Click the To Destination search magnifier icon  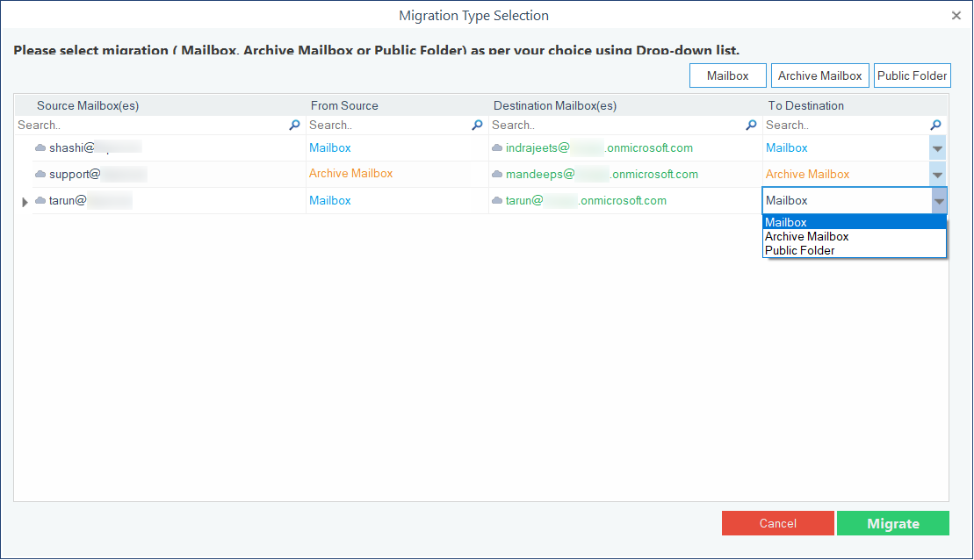935,125
